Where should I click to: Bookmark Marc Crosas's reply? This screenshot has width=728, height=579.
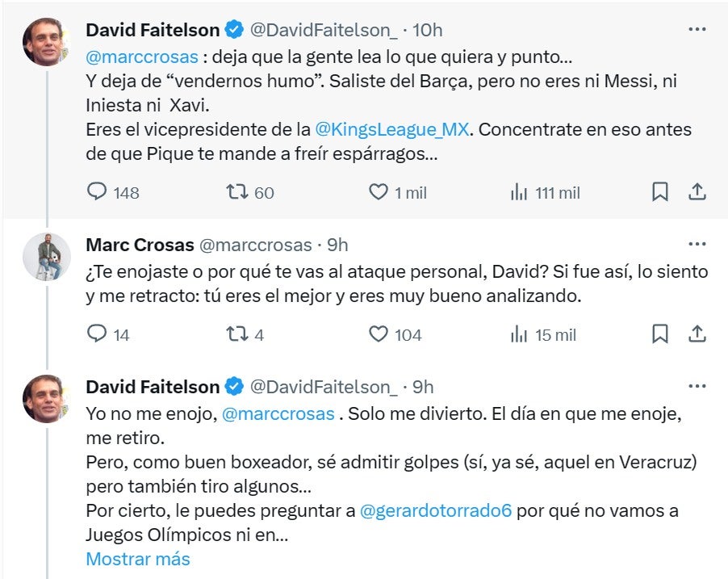tap(659, 334)
